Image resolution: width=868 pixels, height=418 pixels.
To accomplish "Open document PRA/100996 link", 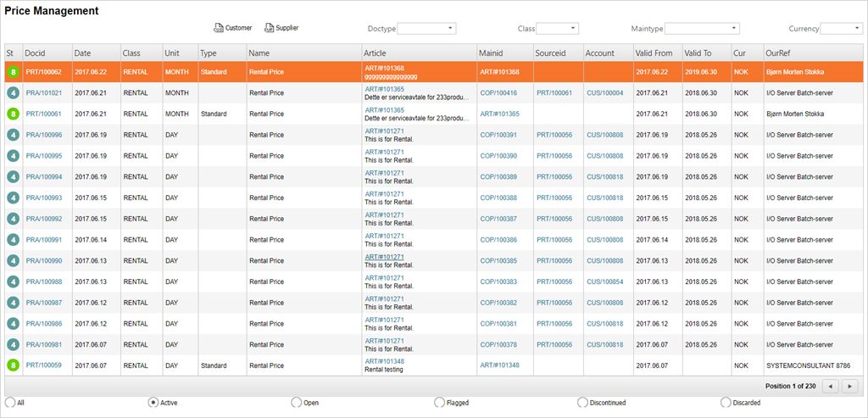I will (x=44, y=135).
